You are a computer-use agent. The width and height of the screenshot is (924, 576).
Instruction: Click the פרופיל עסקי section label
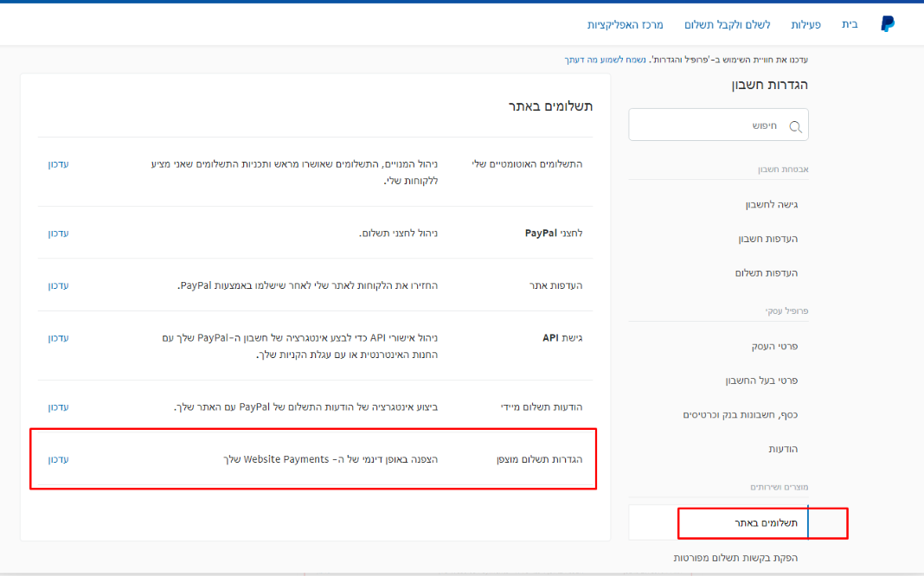point(786,311)
